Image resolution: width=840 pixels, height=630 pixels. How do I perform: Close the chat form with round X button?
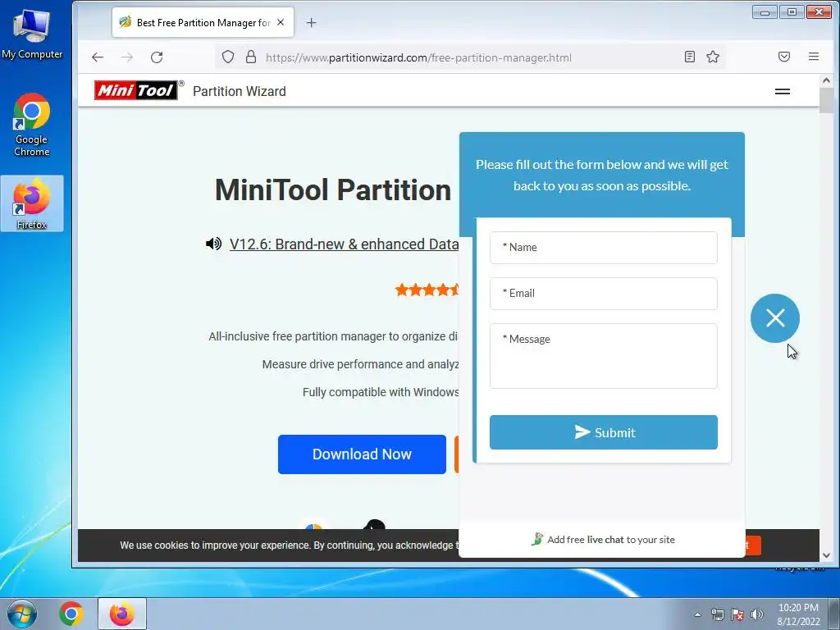[x=775, y=318]
